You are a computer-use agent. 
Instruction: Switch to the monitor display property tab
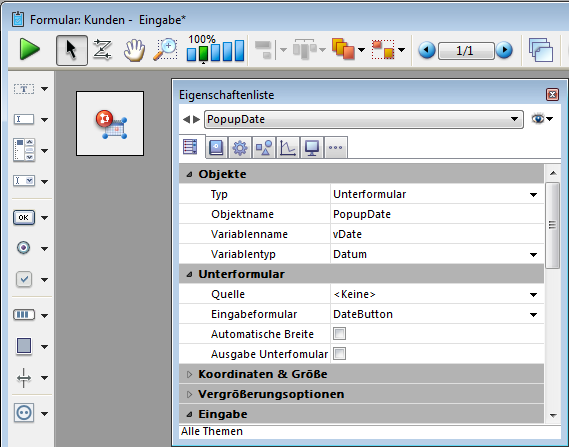click(x=312, y=148)
